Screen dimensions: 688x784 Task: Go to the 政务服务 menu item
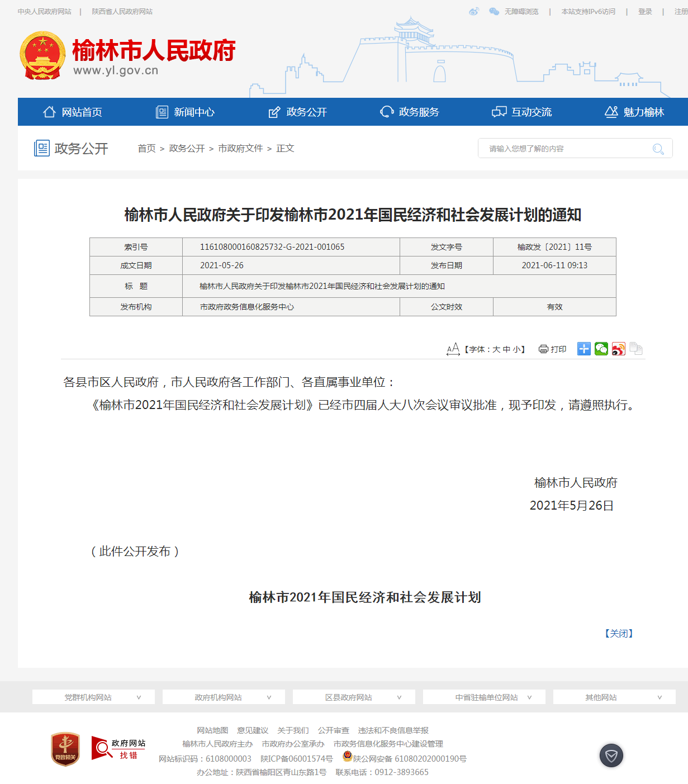tap(410, 112)
